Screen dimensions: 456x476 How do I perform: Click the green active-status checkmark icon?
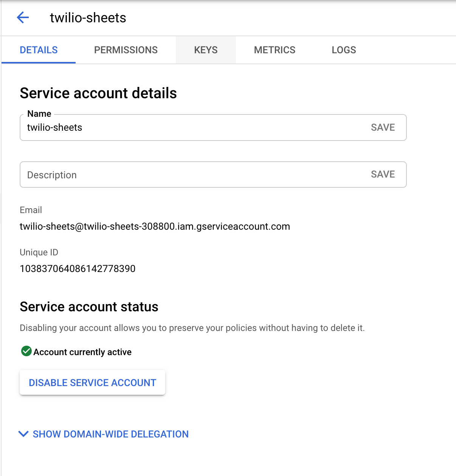pyautogui.click(x=26, y=351)
